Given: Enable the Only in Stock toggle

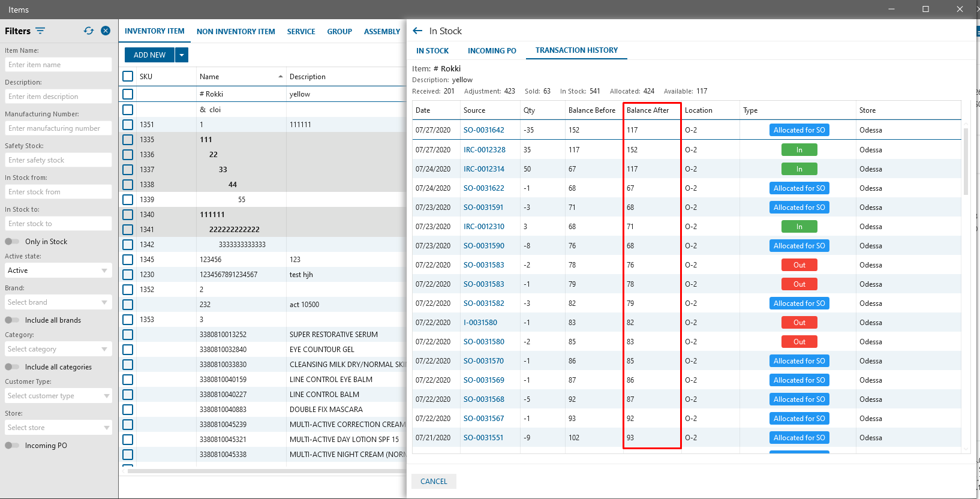Looking at the screenshot, I should coord(12,242).
